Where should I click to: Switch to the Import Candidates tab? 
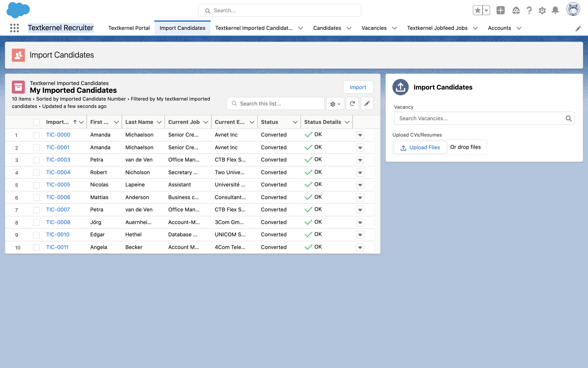coord(183,28)
